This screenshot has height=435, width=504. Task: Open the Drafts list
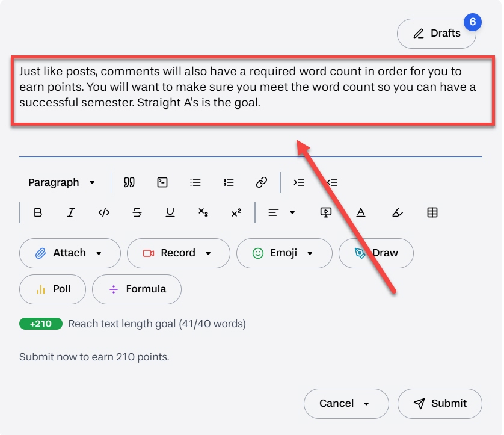pos(436,34)
